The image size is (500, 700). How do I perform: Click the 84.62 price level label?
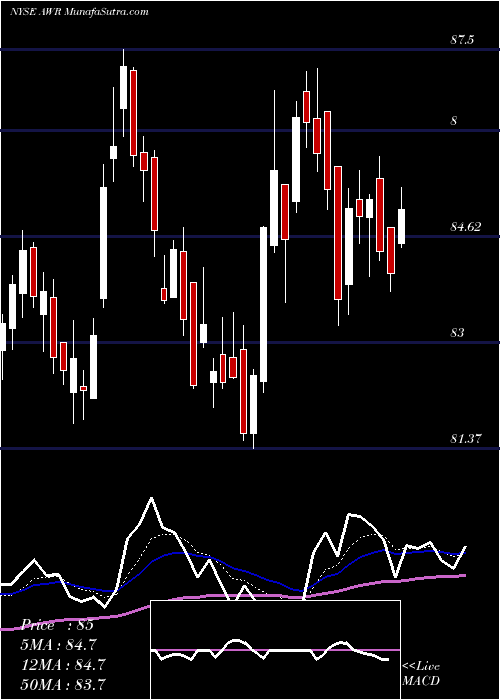click(466, 227)
